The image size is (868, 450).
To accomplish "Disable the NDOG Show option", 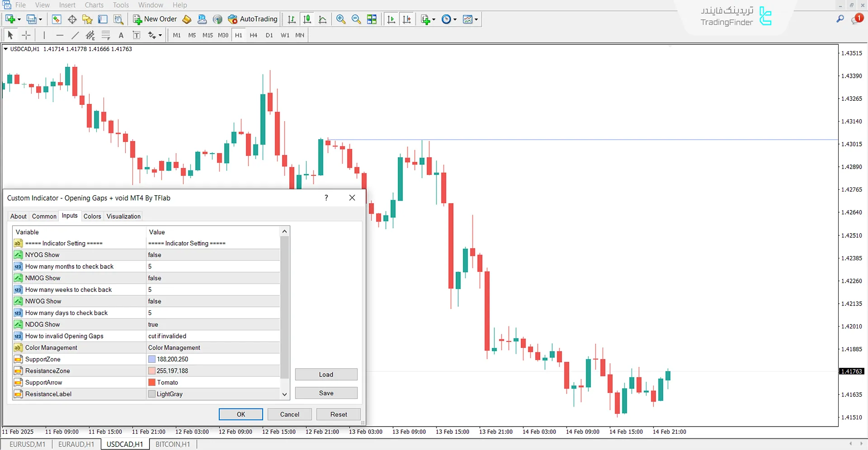I will pyautogui.click(x=212, y=324).
